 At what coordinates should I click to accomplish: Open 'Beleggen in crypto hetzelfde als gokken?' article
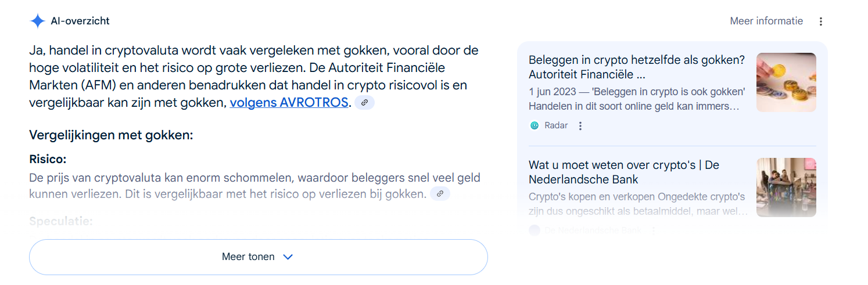[637, 67]
